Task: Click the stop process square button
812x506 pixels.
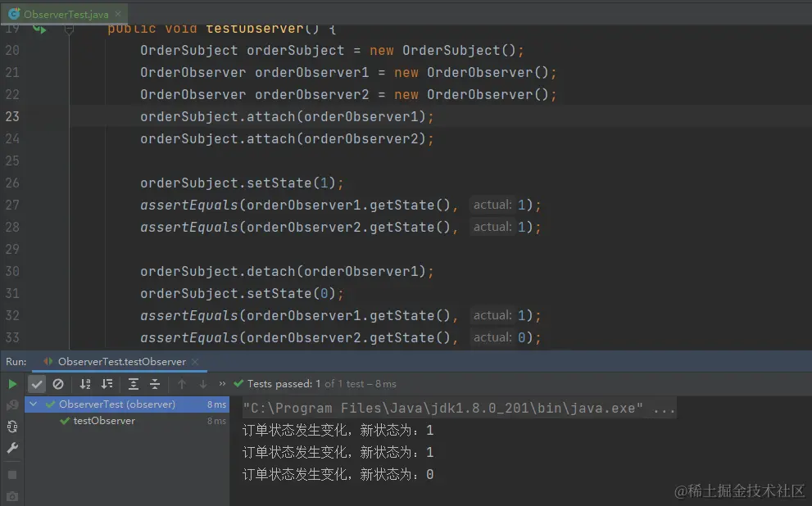Action: click(12, 474)
